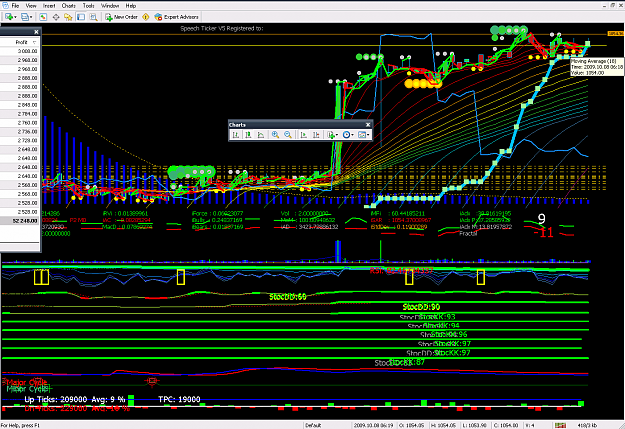
Task: Select the 2 784.00 profit row
Action: click(x=19, y=114)
